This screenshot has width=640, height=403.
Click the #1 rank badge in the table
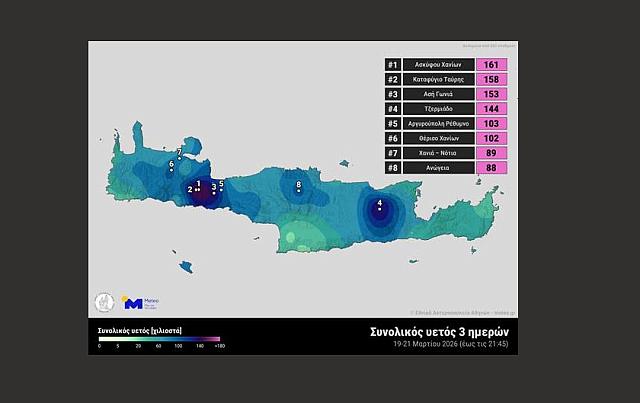392,65
